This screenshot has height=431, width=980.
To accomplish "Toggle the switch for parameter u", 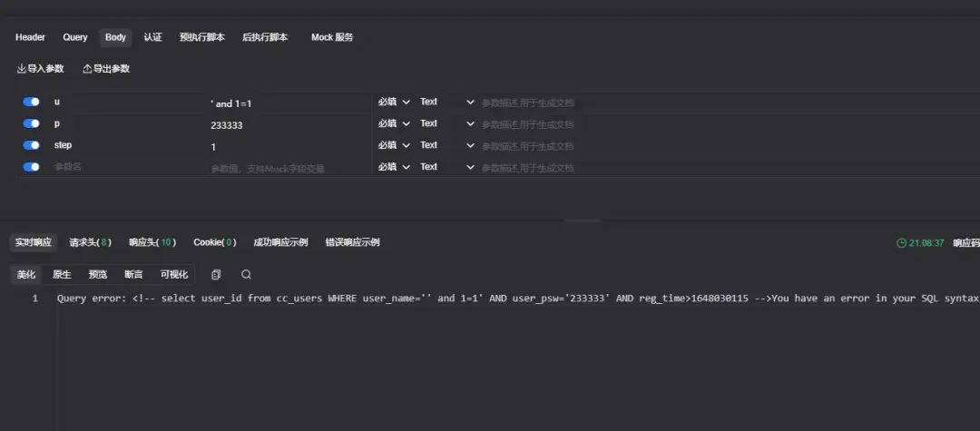I will tap(31, 102).
